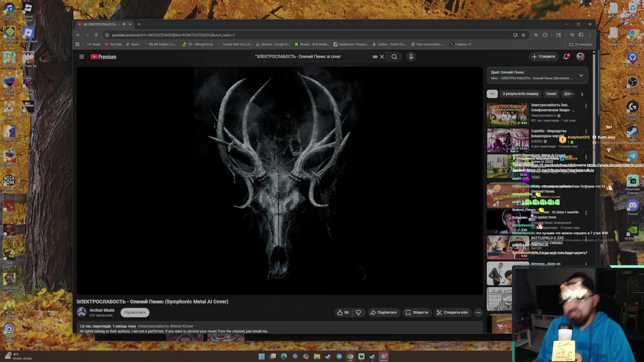Go back in the browser
Image resolution: width=644 pixels, height=362 pixels.
pos(78,35)
